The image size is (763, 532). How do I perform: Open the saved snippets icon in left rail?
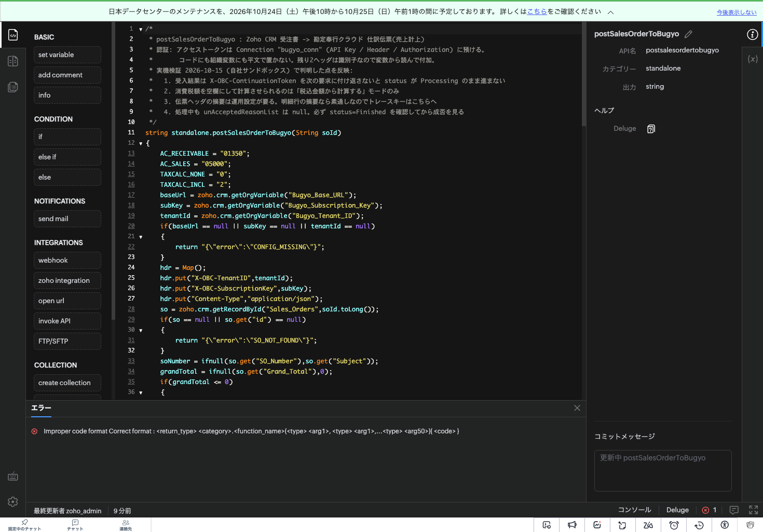13,87
